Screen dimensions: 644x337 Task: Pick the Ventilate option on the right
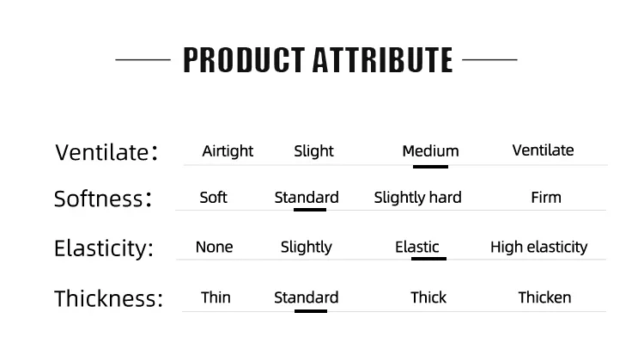click(x=543, y=150)
